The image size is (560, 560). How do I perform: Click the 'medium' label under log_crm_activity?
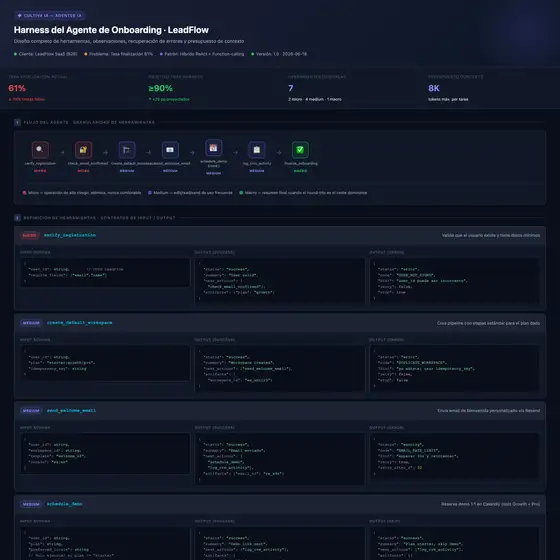click(x=257, y=171)
